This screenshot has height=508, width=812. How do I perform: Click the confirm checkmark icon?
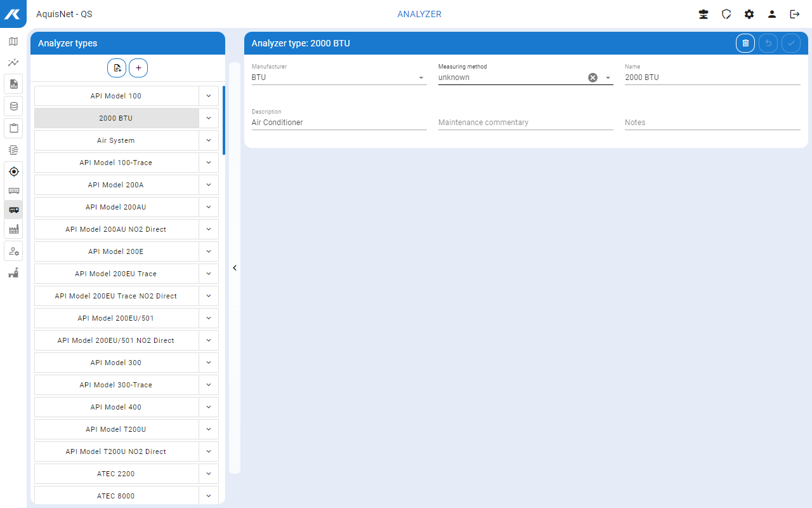[791, 43]
